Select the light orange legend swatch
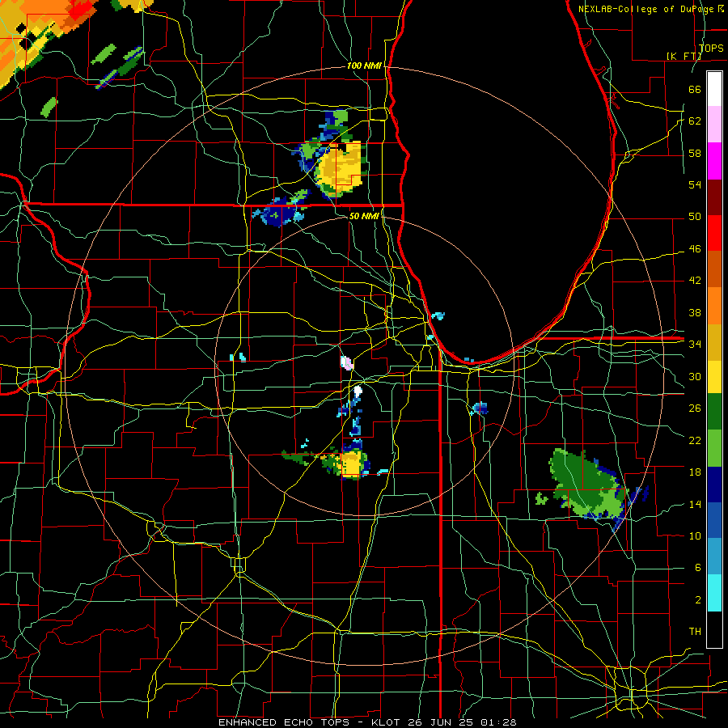Image resolution: width=728 pixels, height=728 pixels. (714, 306)
